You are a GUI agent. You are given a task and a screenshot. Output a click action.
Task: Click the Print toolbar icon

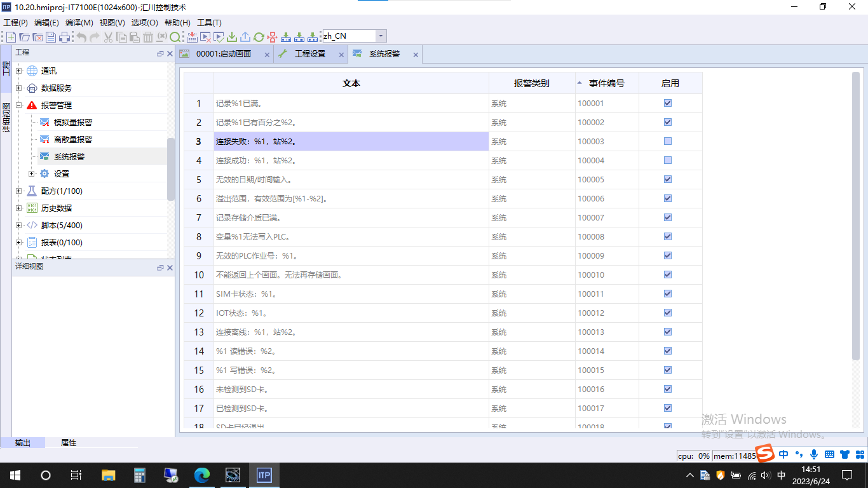(64, 37)
